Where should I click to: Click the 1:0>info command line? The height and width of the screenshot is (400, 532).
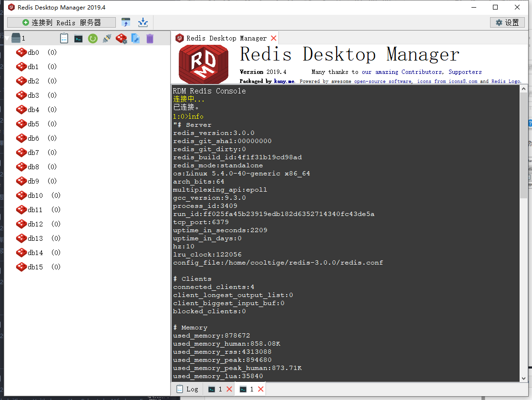coord(188,116)
